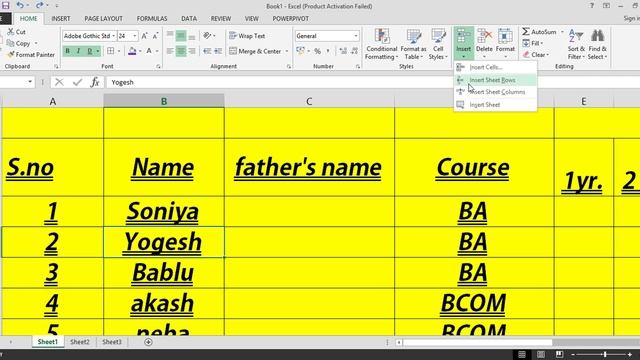Cancel the formula bar entry

click(x=59, y=82)
